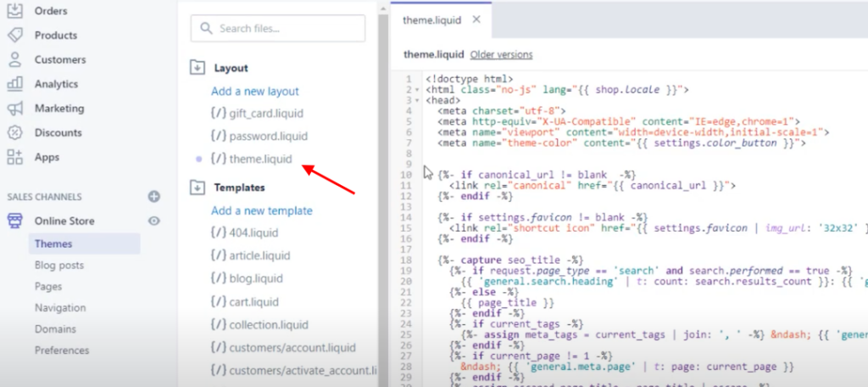Screen dimensions: 868x387
Task: Open cart.liquid template
Action: tap(254, 302)
